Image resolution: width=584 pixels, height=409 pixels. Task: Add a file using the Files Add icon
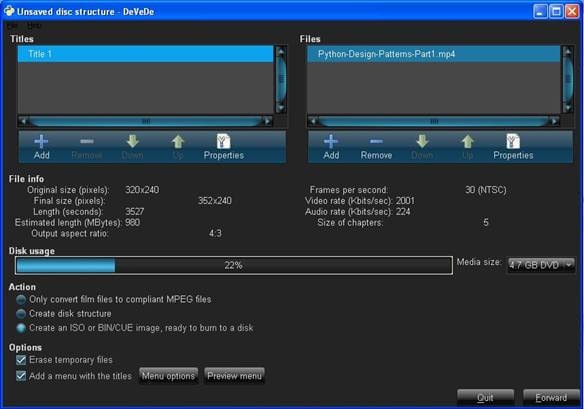(x=331, y=147)
